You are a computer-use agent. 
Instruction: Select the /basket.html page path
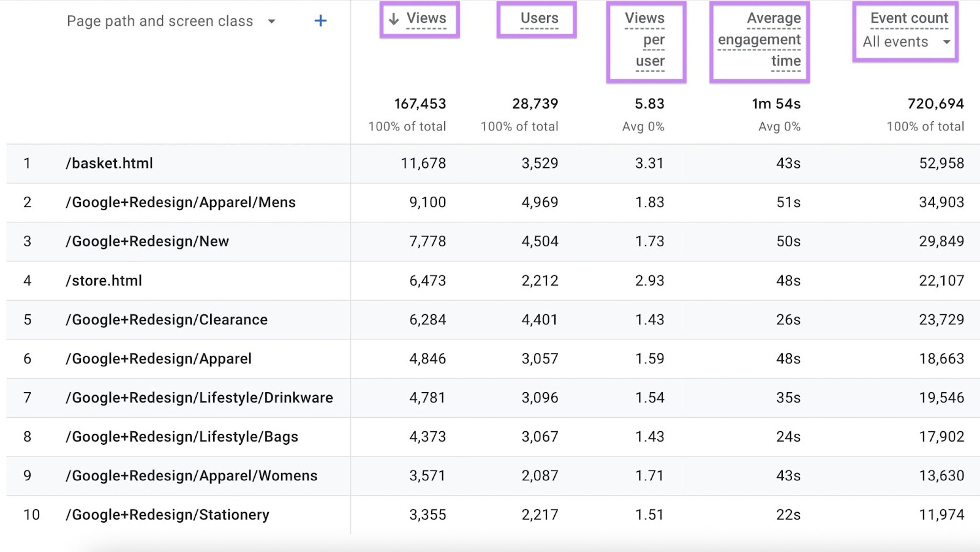click(x=110, y=164)
